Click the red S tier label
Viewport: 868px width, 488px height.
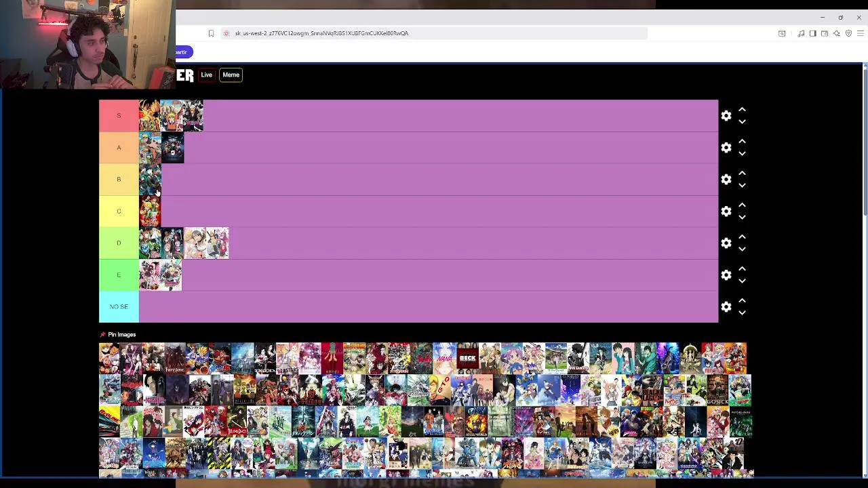click(x=119, y=116)
